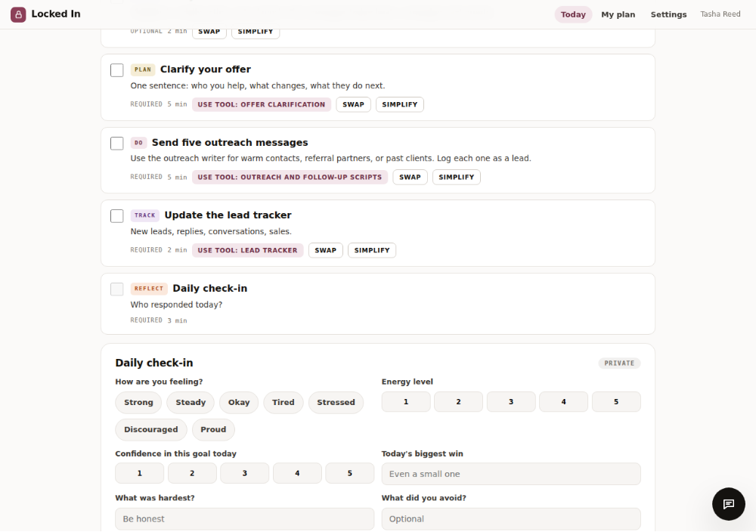Viewport: 756px width, 532px height.
Task: Set Confidence in this goal to 5
Action: (349, 474)
